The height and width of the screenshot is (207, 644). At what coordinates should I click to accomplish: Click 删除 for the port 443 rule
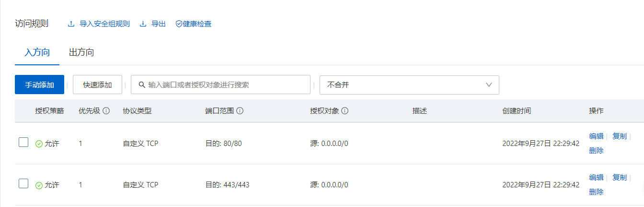pos(596,192)
